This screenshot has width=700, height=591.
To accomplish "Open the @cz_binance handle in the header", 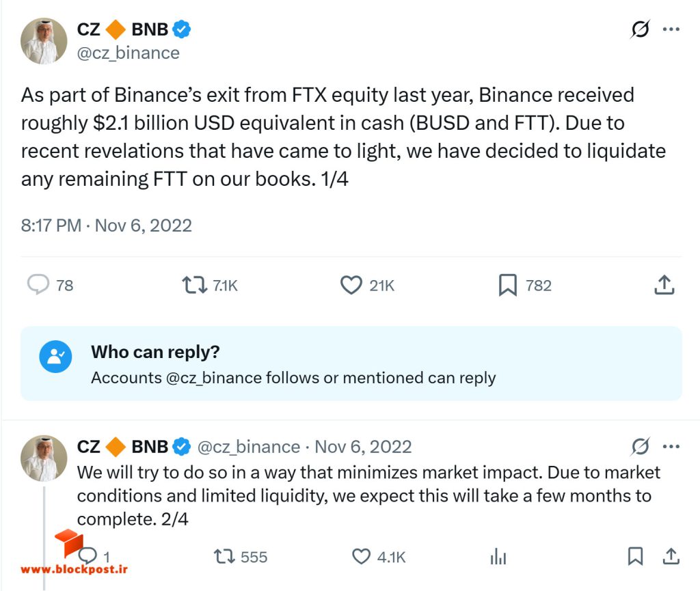I will coord(128,53).
